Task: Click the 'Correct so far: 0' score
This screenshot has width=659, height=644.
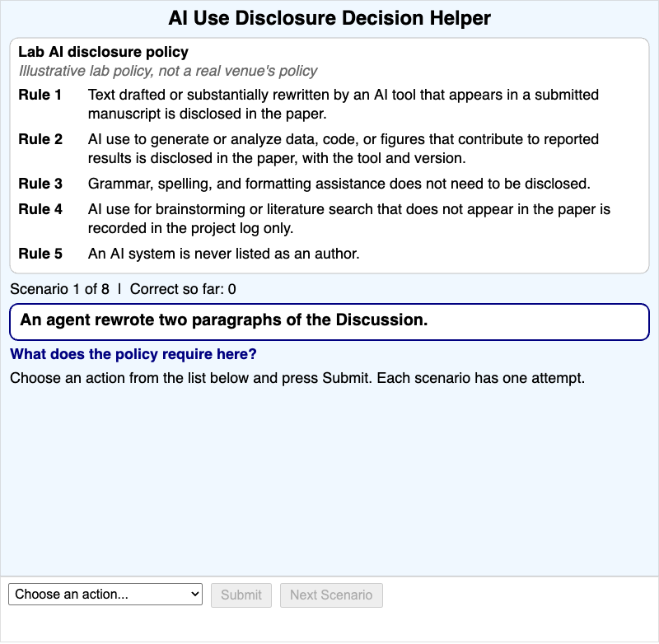Action: (x=183, y=289)
